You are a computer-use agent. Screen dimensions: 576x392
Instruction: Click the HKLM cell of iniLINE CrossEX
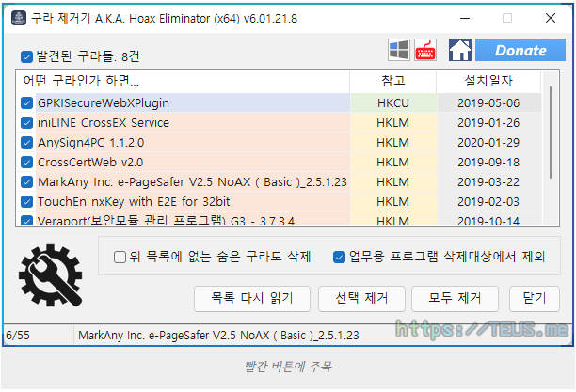pos(393,122)
